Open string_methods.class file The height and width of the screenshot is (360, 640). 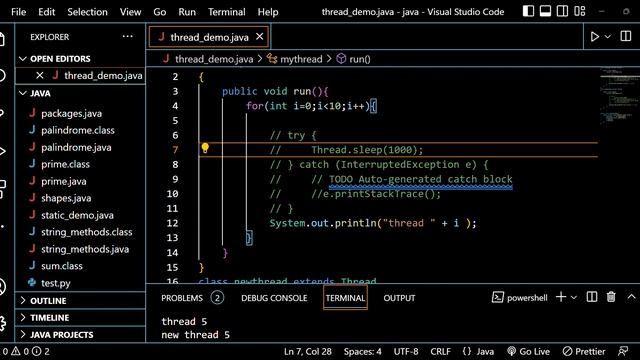tap(87, 232)
